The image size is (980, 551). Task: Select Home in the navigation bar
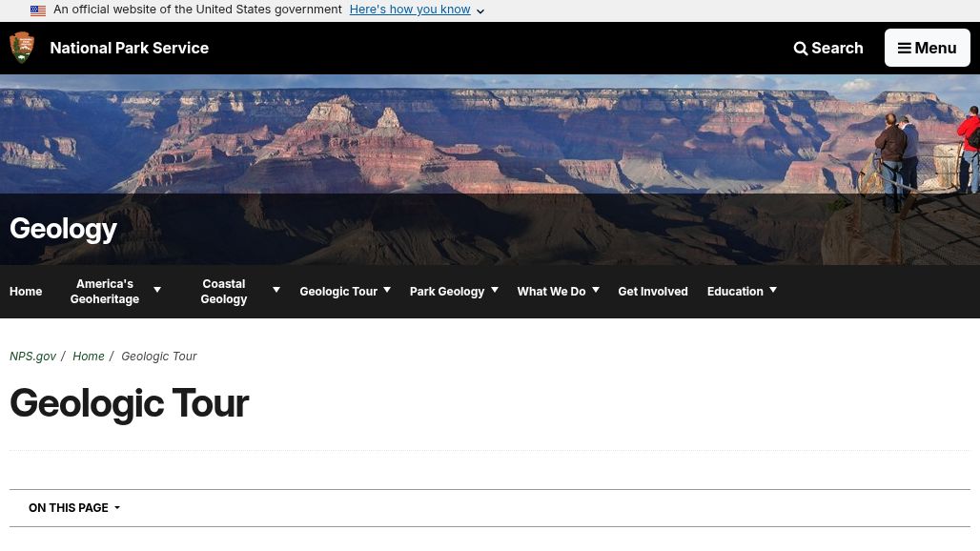tap(26, 291)
